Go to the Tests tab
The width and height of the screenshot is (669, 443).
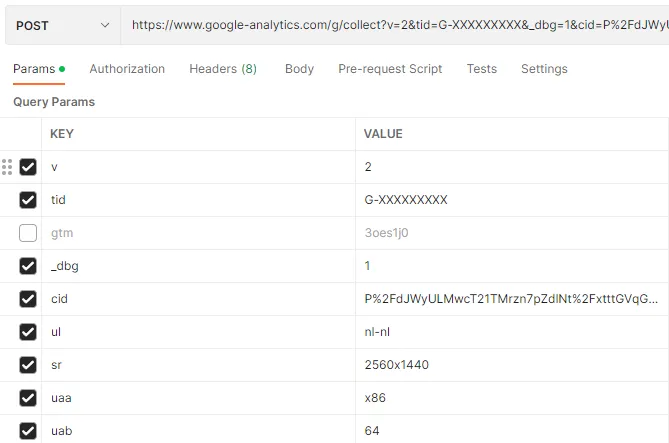click(x=482, y=69)
